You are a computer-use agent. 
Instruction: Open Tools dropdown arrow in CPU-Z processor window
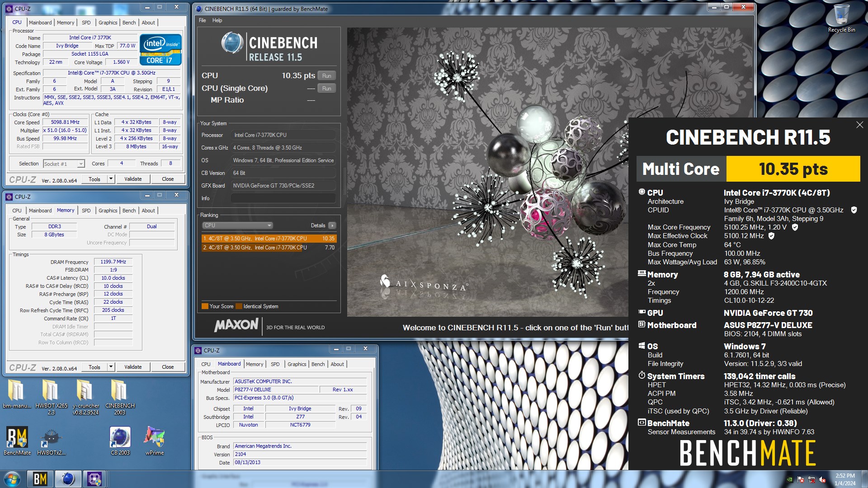point(111,179)
